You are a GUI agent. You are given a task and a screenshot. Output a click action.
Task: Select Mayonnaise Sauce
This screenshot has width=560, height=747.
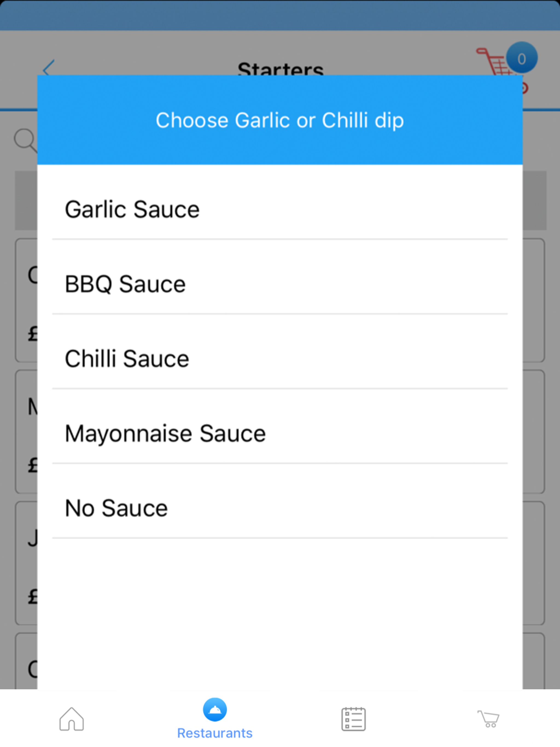pyautogui.click(x=280, y=433)
